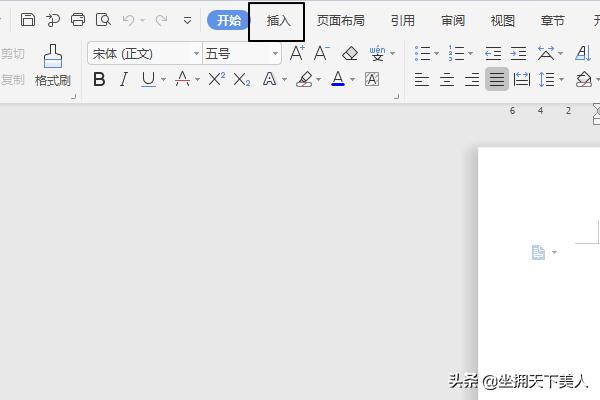The image size is (600, 400).
Task: Click the Save icon in quick access toolbar
Action: tap(28, 20)
